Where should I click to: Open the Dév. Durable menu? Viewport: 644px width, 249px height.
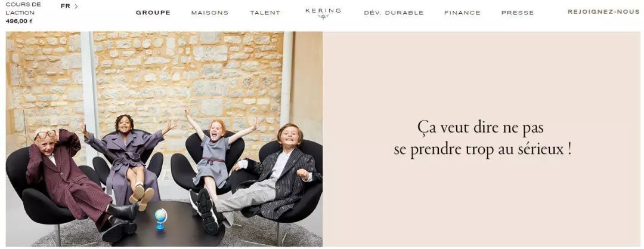pos(394,13)
